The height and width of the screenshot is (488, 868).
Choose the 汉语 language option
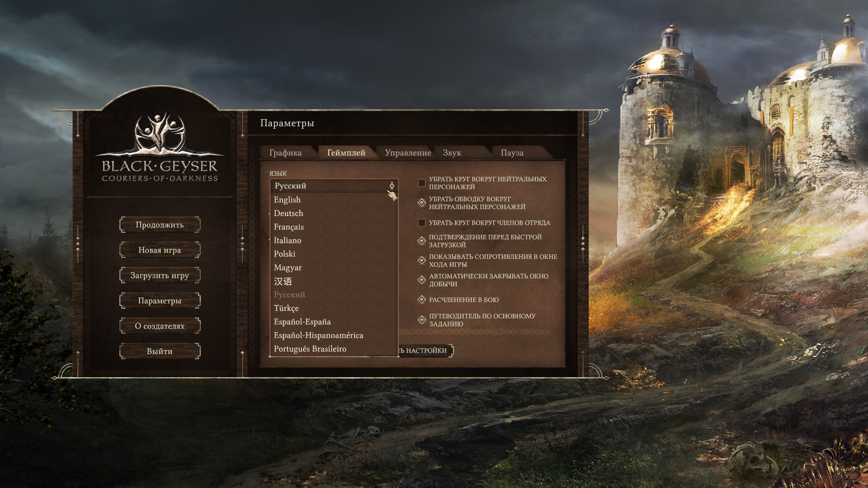point(334,281)
